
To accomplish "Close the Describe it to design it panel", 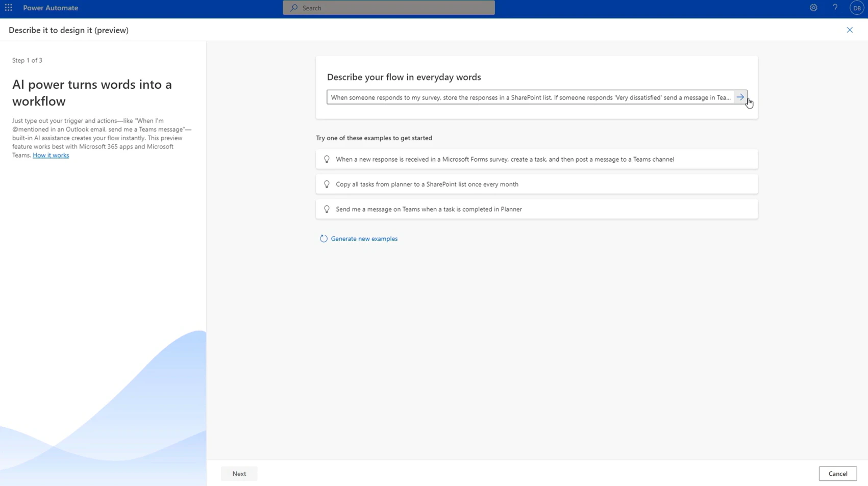I will (x=850, y=30).
